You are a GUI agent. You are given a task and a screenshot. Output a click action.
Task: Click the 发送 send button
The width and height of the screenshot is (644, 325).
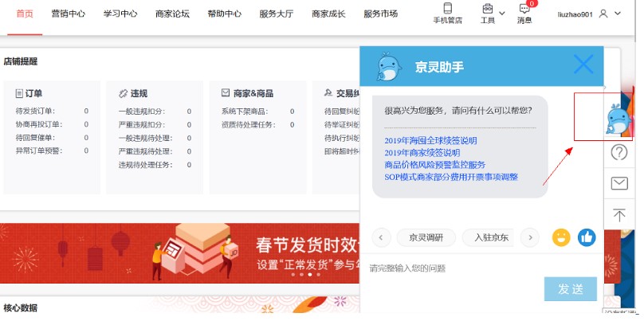(x=571, y=289)
